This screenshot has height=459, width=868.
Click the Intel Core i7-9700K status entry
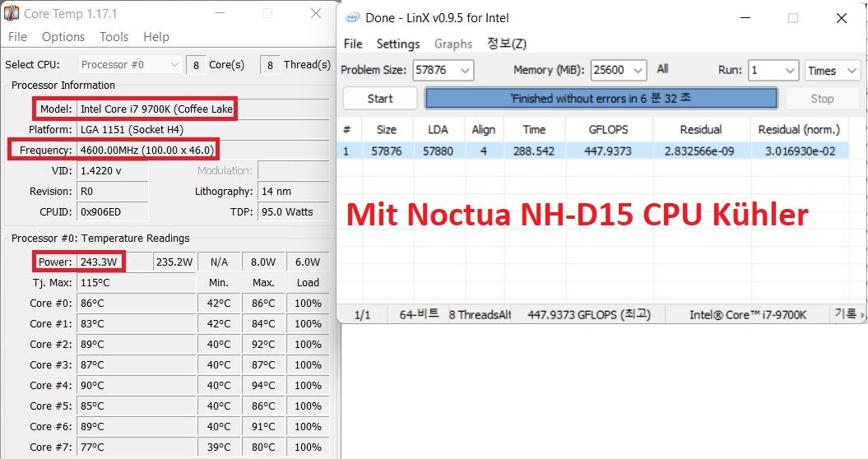[x=748, y=315]
